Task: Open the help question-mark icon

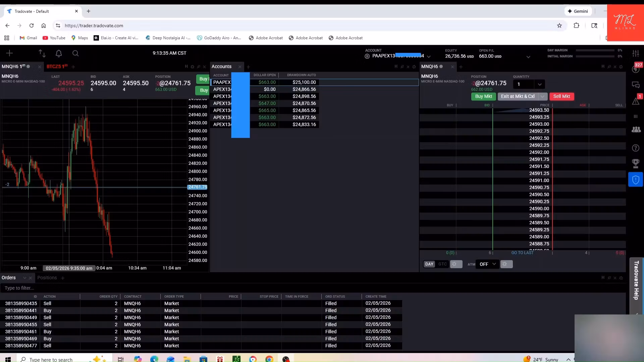Action: pos(636,148)
